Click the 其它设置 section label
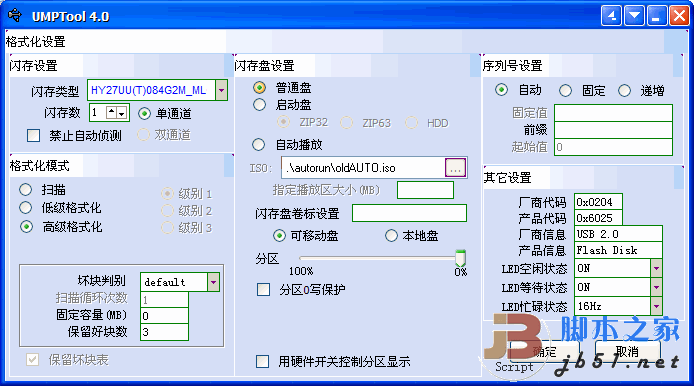Screen dimensions: 694x386 (507, 178)
